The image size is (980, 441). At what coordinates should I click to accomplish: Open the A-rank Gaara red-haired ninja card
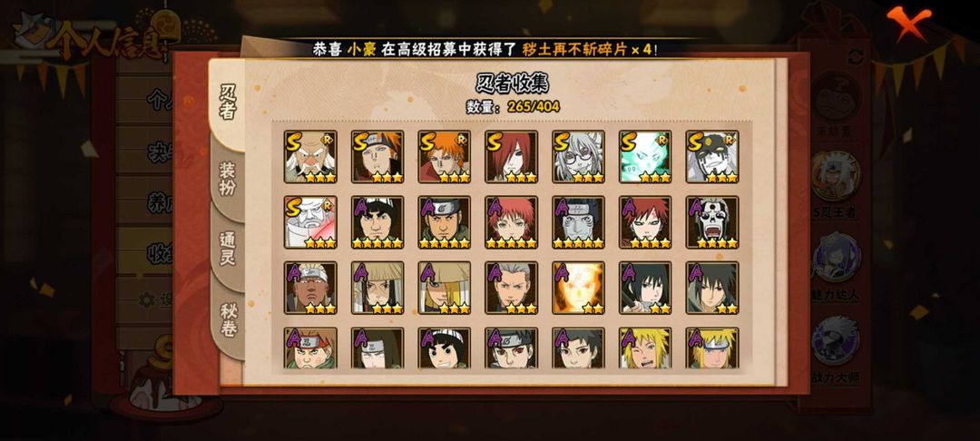[x=645, y=222]
